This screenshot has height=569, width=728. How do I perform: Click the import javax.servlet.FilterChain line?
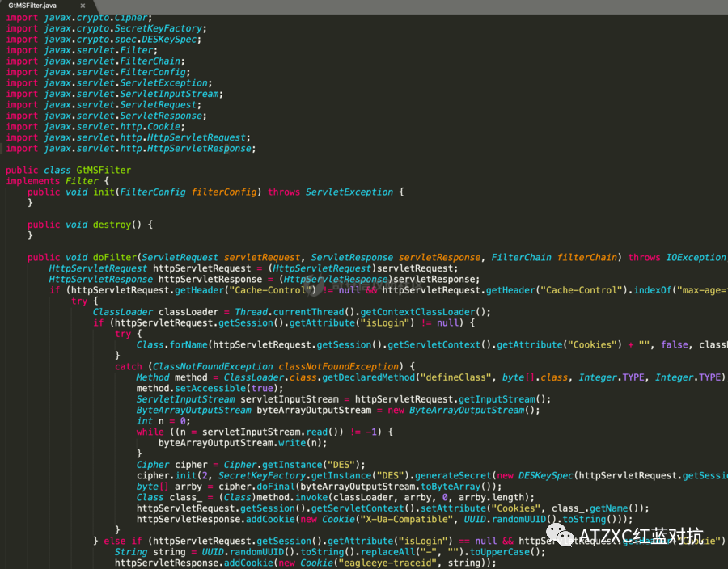(x=95, y=61)
